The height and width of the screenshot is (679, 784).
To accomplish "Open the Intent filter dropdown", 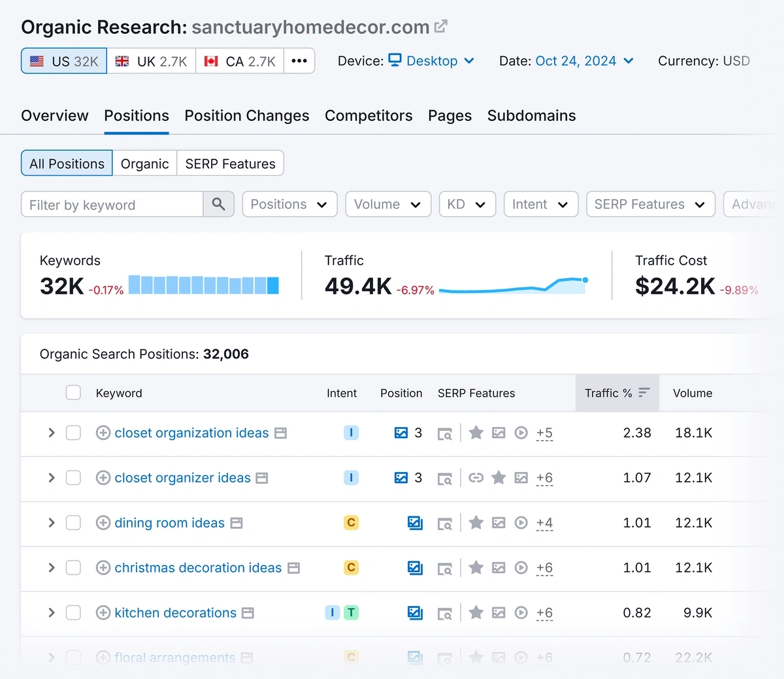I will 541,204.
